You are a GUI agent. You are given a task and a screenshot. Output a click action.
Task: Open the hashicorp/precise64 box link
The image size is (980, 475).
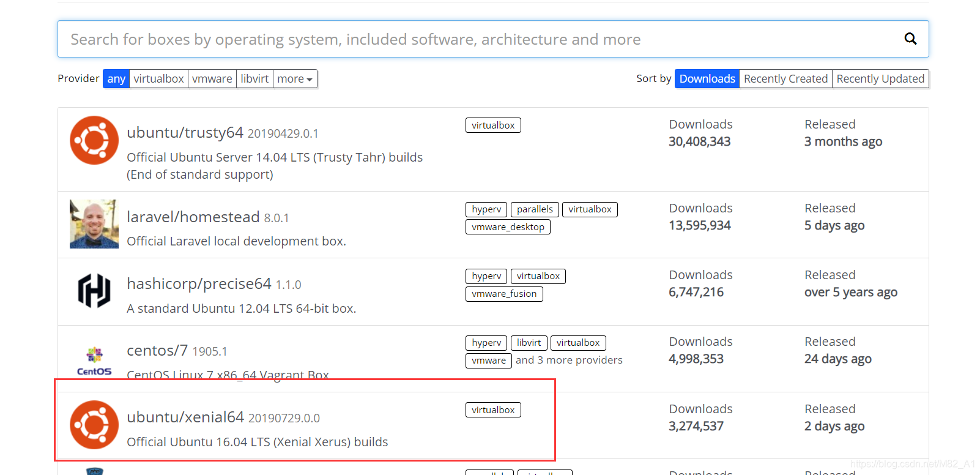tap(199, 283)
